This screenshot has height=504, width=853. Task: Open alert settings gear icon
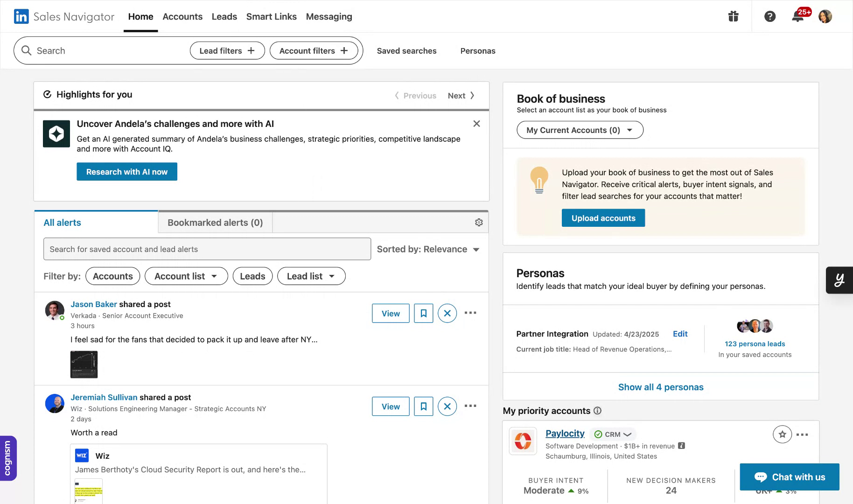click(x=478, y=223)
